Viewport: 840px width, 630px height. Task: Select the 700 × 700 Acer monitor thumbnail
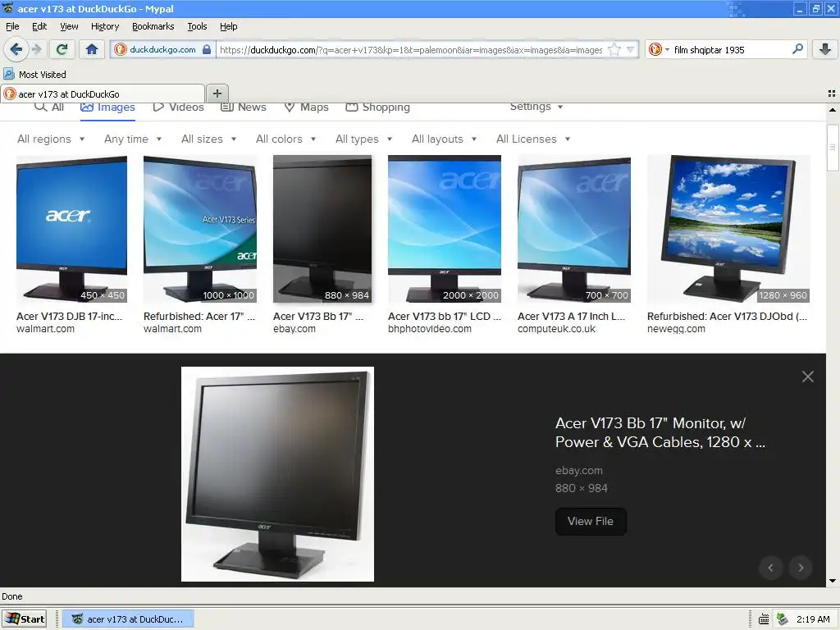pyautogui.click(x=573, y=230)
